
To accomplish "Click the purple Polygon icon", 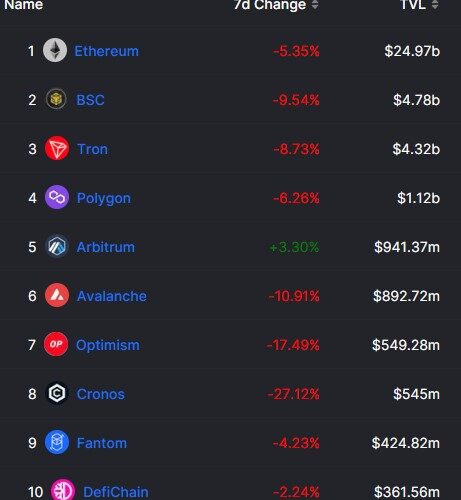I will click(x=57, y=197).
